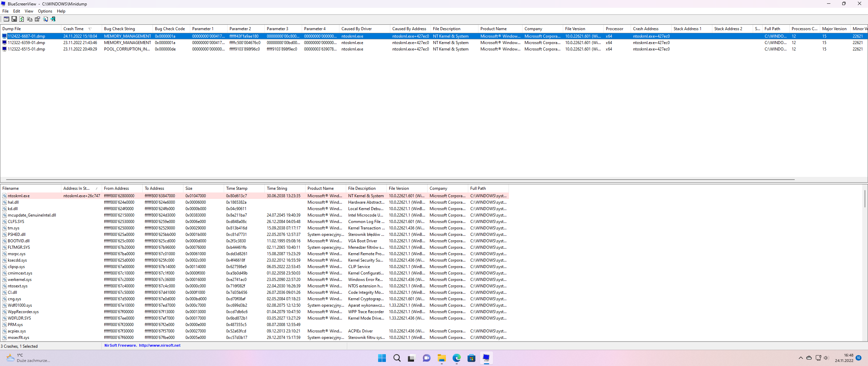Click the hal.dll driver file icon
The height and width of the screenshot is (366, 868).
click(x=5, y=202)
